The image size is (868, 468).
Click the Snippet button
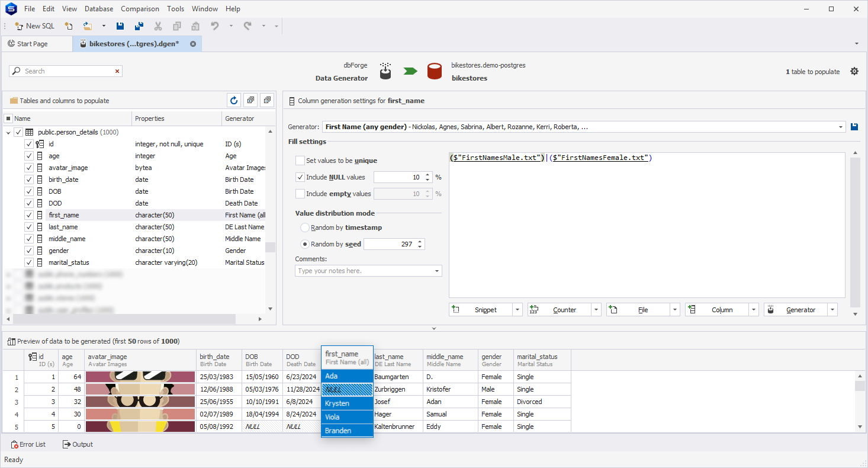tap(480, 310)
